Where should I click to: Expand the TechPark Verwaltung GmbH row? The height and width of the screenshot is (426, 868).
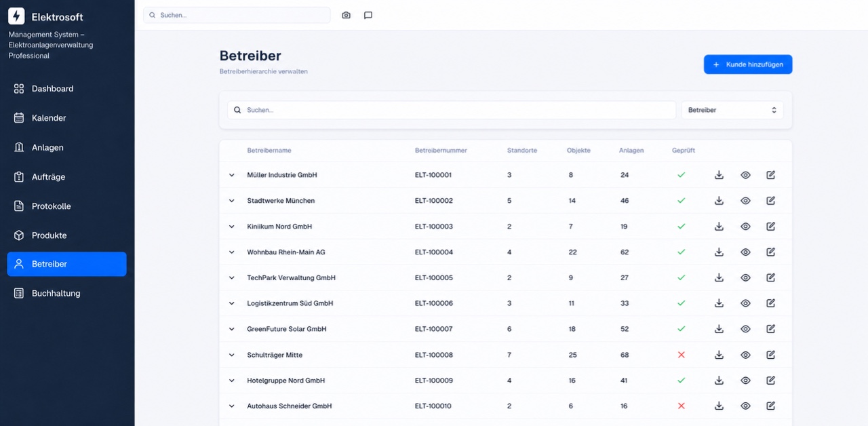(x=231, y=277)
